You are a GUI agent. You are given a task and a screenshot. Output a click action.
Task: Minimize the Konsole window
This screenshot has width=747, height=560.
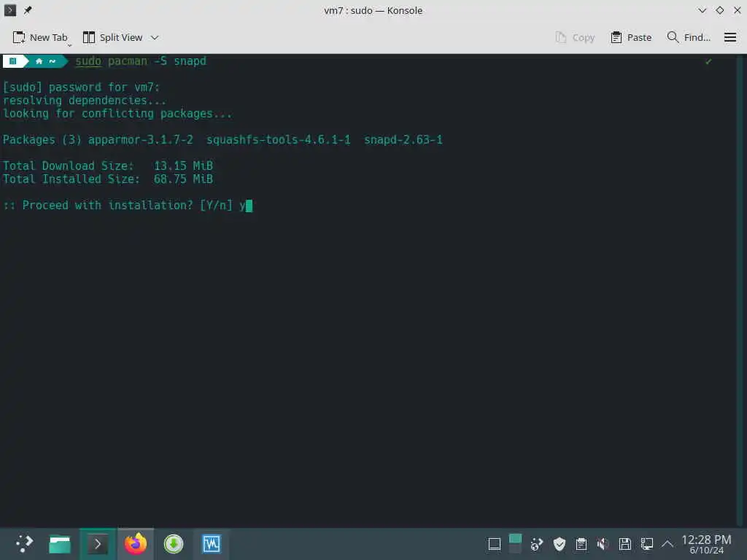[703, 10]
